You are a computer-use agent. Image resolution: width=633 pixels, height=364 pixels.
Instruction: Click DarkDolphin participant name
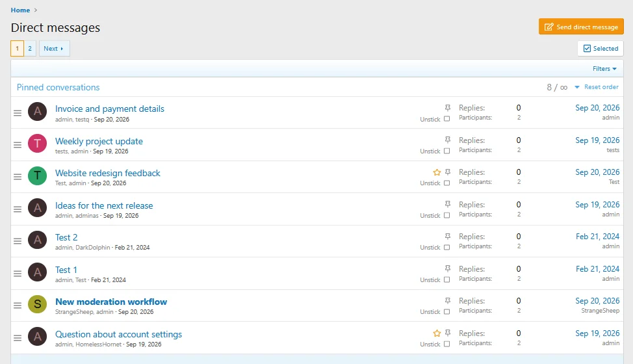click(x=93, y=248)
